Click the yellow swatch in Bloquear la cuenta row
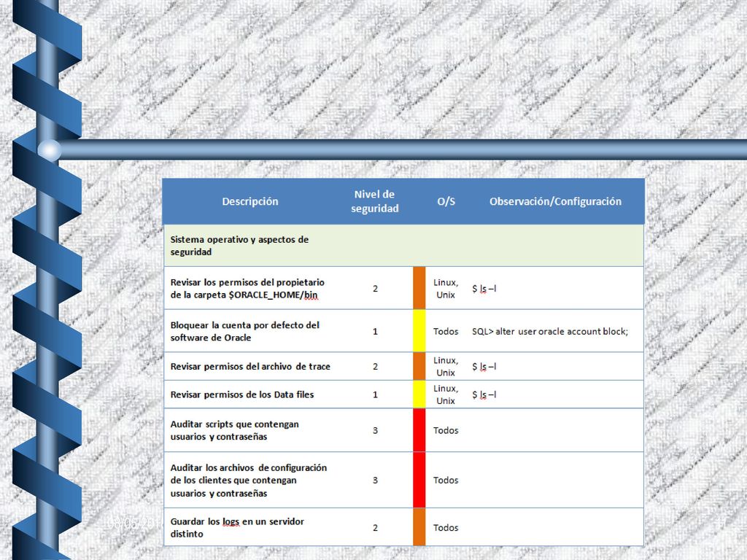The height and width of the screenshot is (560, 747). pos(419,331)
